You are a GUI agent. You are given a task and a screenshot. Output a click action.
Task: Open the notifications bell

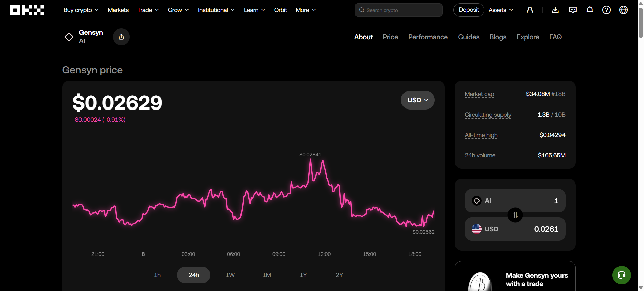[590, 10]
